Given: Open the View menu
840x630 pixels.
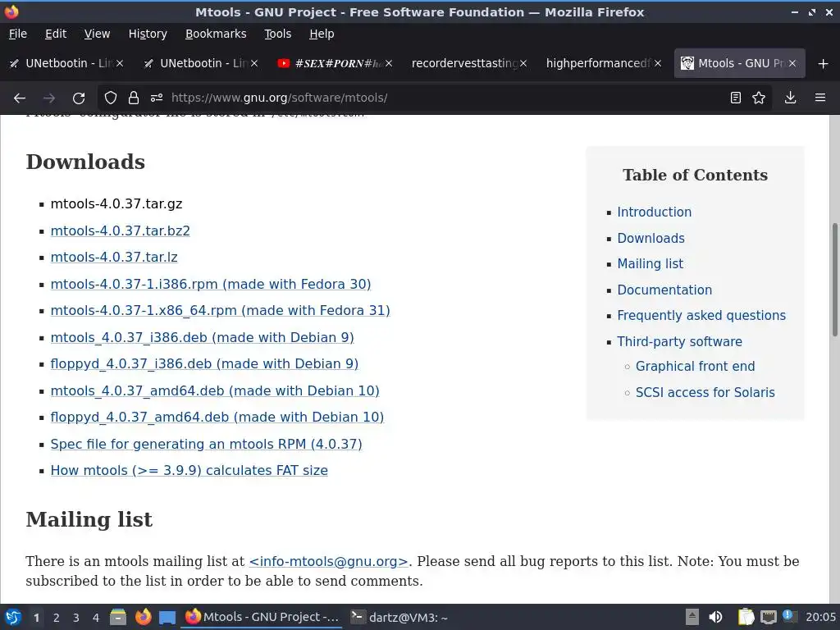Looking at the screenshot, I should click(97, 34).
